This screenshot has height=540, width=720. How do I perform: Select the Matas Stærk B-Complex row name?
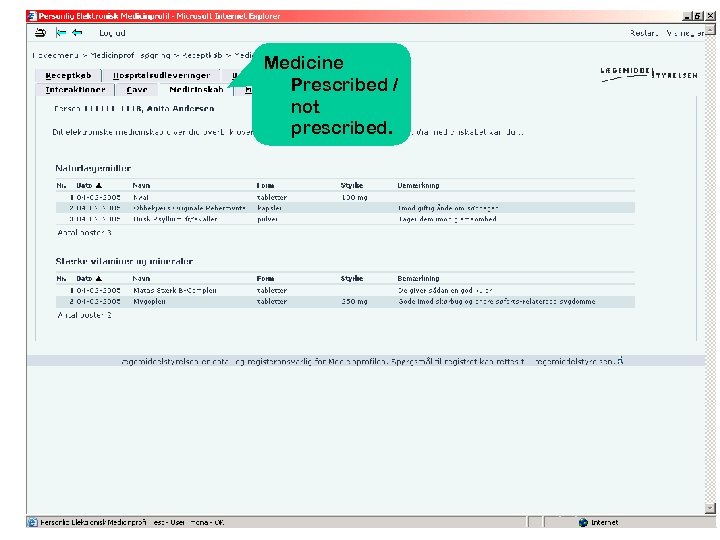174,291
